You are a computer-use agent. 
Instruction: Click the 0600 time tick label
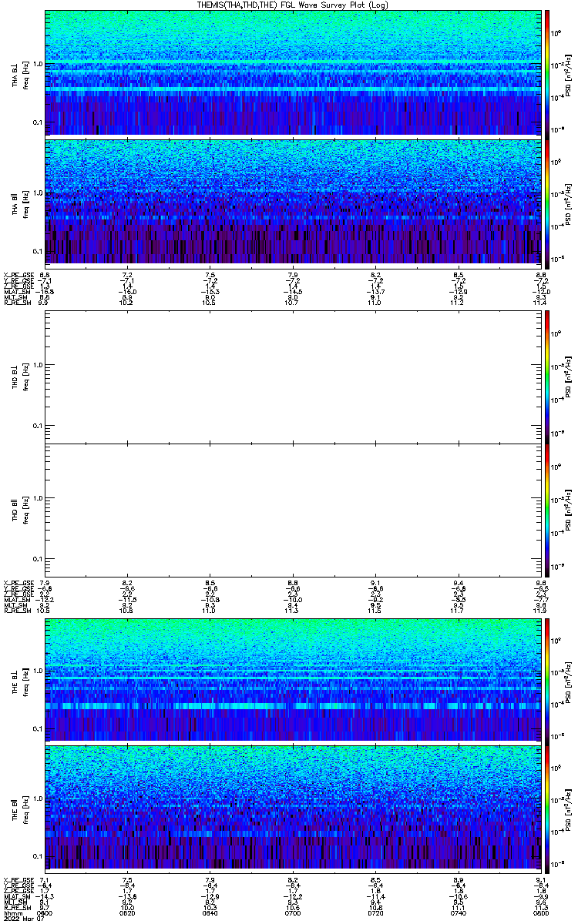45,912
